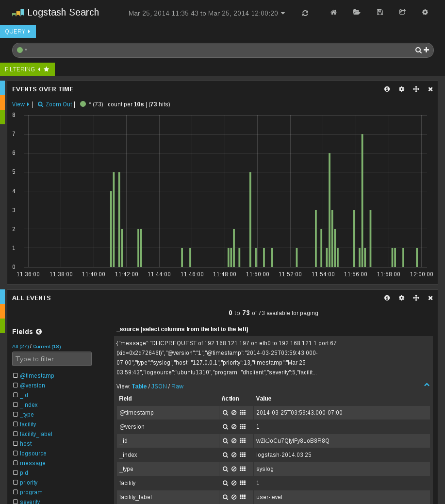
Task: Check the _index field checkbox
Action: click(16, 404)
